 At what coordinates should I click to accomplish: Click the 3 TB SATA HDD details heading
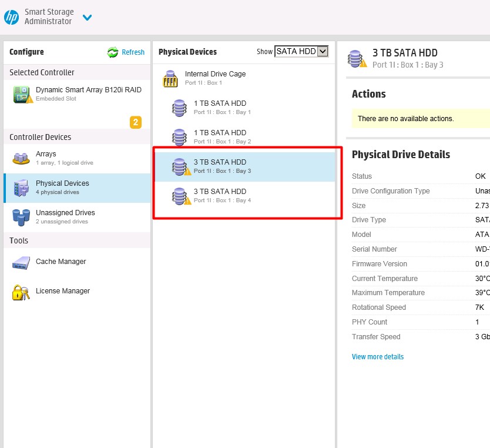coord(405,53)
